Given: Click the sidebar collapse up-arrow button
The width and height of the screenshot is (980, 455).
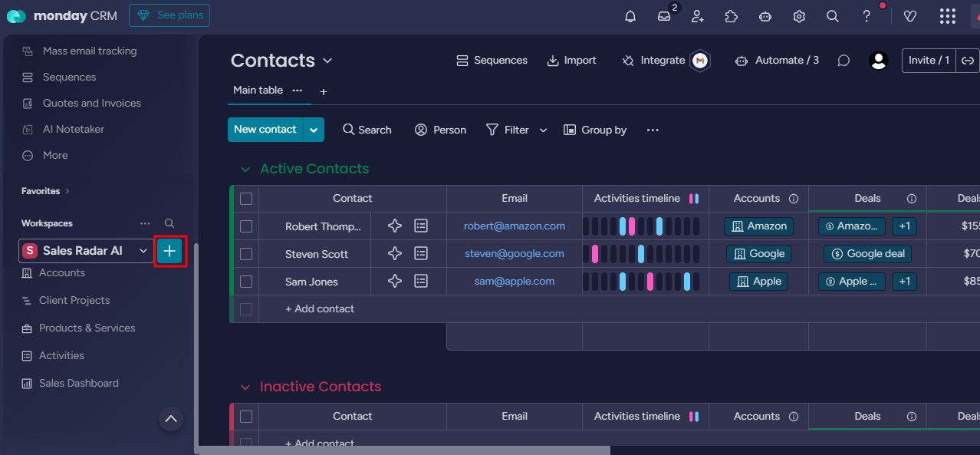Looking at the screenshot, I should point(171,419).
